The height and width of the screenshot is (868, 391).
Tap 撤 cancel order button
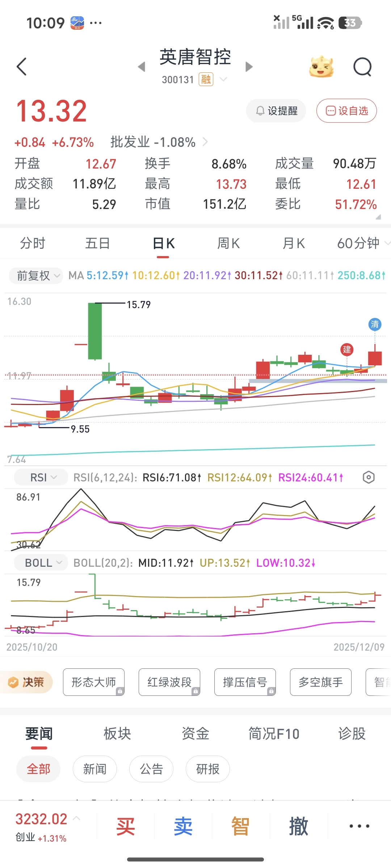tap(299, 826)
